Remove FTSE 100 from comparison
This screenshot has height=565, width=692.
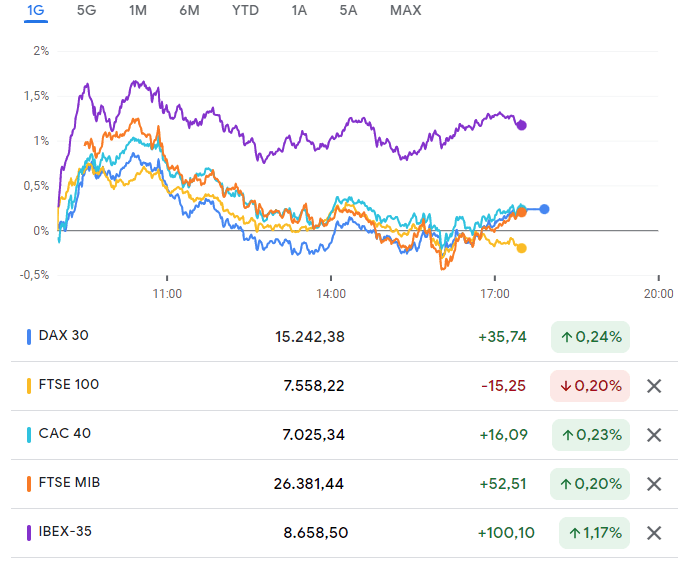coord(654,386)
